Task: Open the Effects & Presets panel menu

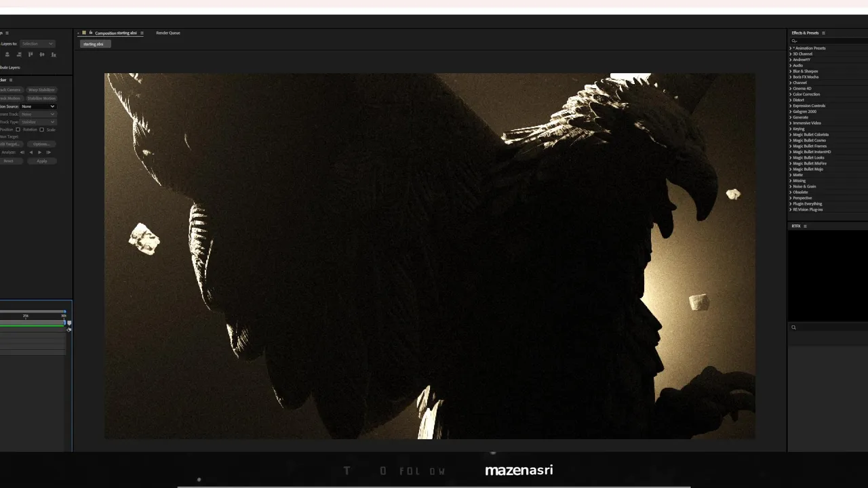Action: (823, 33)
